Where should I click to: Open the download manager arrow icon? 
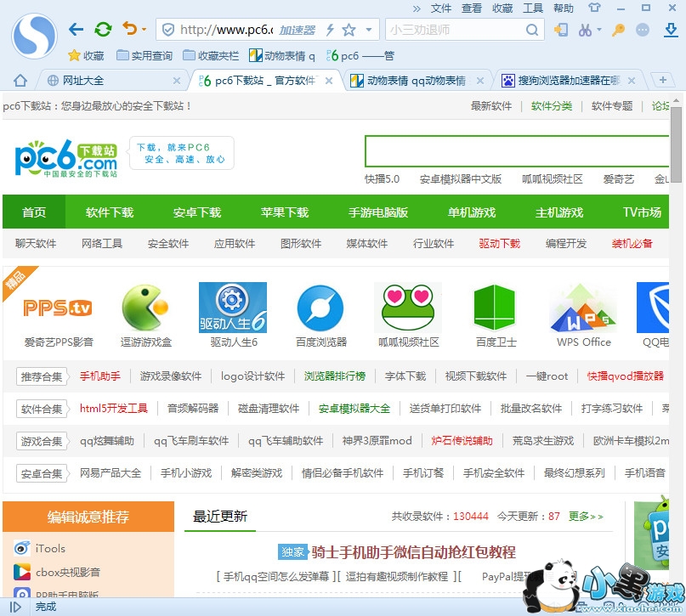(670, 30)
